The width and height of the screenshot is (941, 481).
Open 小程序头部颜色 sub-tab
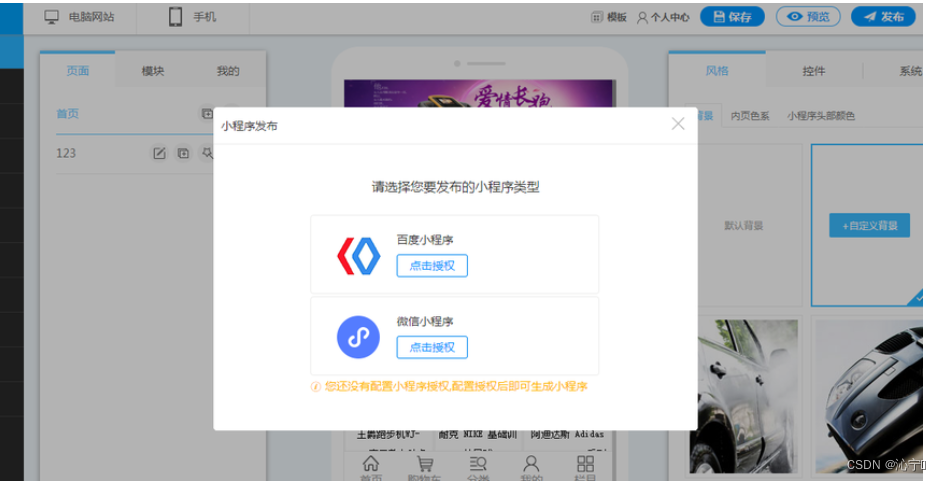pos(821,116)
